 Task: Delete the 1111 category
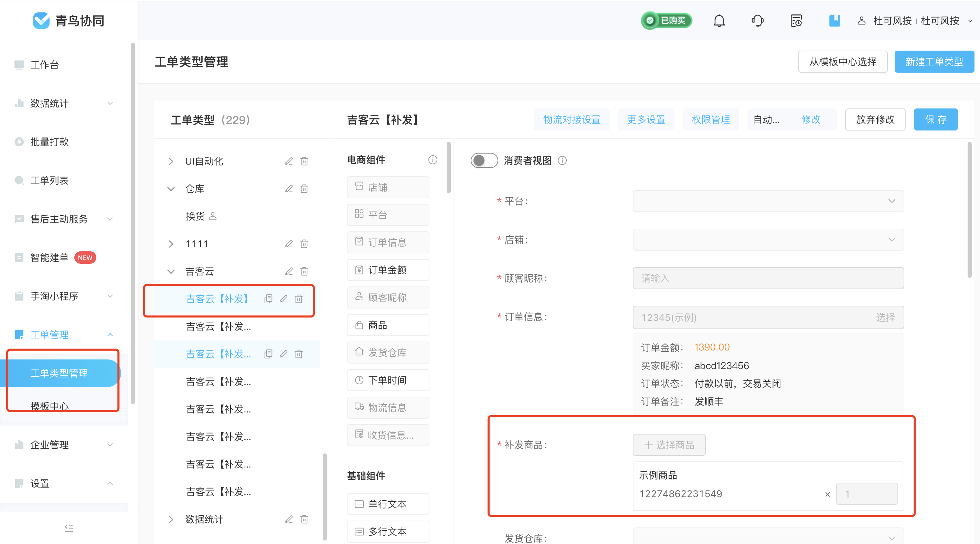pos(304,244)
